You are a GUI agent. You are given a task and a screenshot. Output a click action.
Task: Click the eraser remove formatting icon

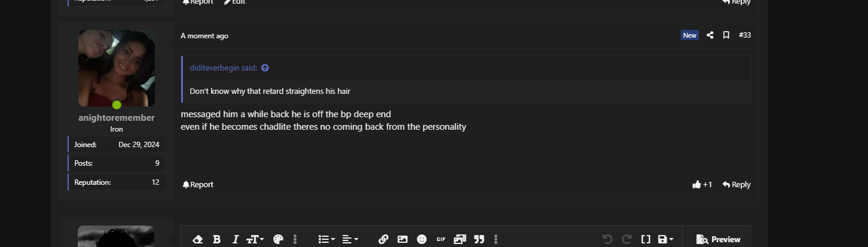coord(198,239)
